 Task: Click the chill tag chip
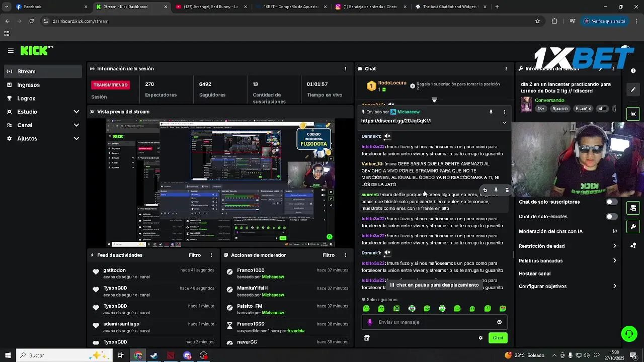[x=602, y=109]
